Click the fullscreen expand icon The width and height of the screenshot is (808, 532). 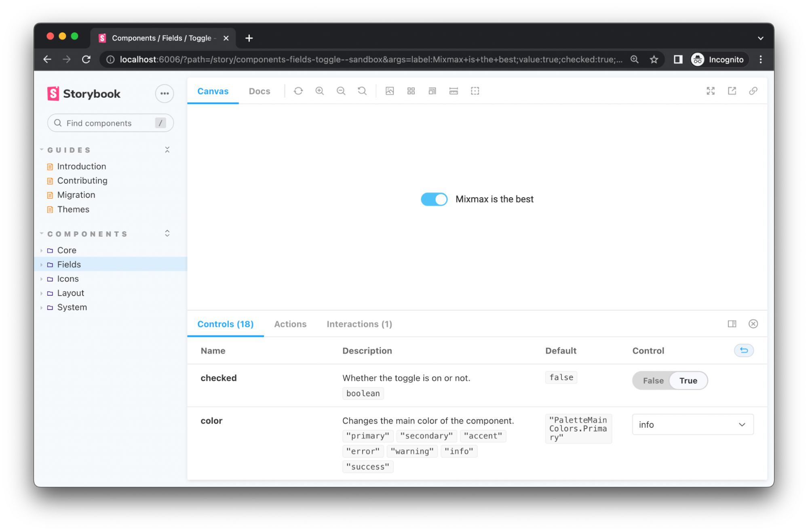(711, 91)
